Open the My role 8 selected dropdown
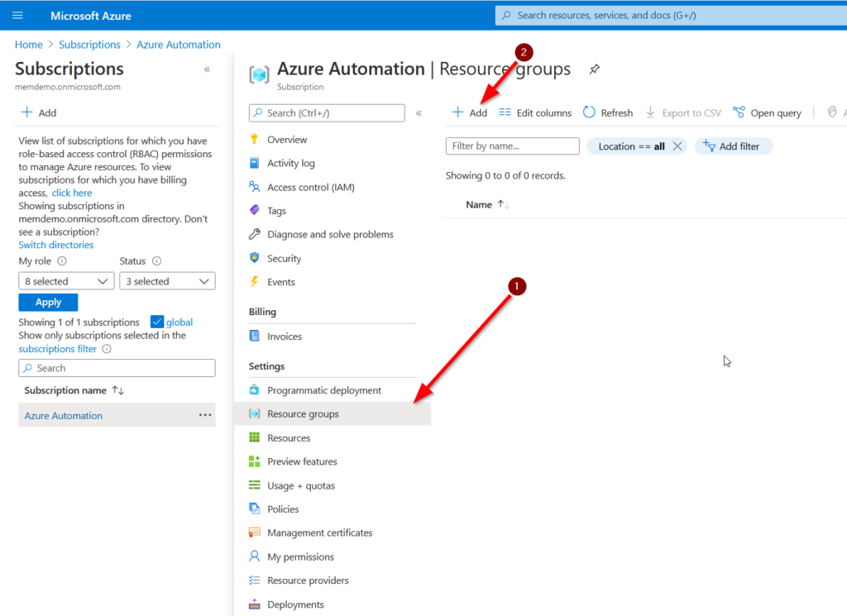Image resolution: width=847 pixels, height=616 pixels. pyautogui.click(x=66, y=281)
